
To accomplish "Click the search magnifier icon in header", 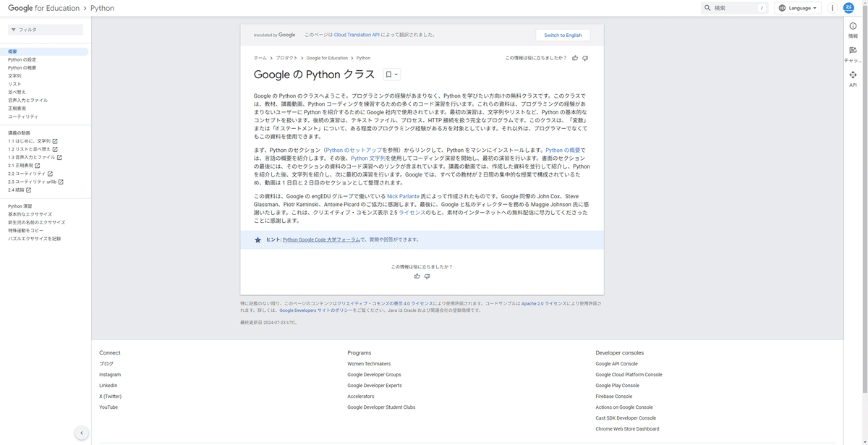I will coord(707,8).
